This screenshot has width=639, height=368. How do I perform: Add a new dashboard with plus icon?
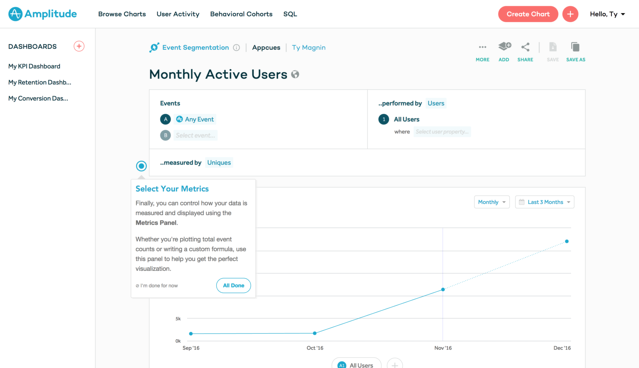(79, 46)
